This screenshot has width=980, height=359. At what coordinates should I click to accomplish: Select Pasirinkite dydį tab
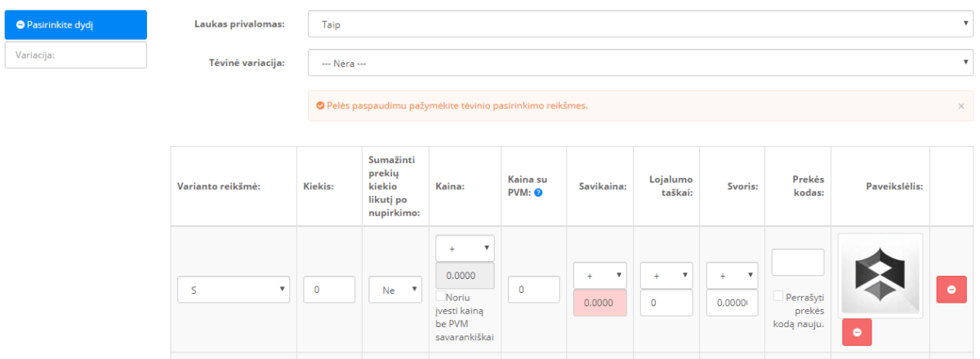76,25
